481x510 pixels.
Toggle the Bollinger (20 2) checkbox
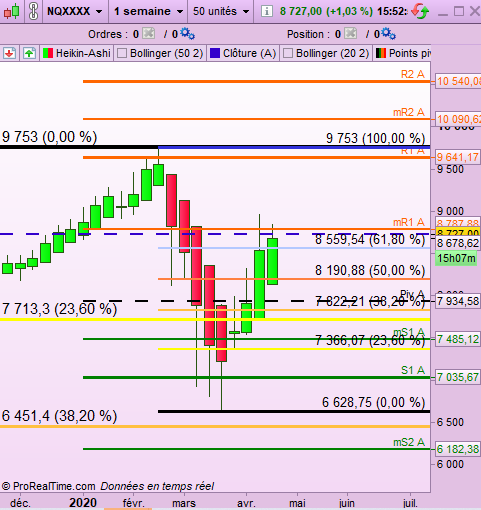(288, 53)
